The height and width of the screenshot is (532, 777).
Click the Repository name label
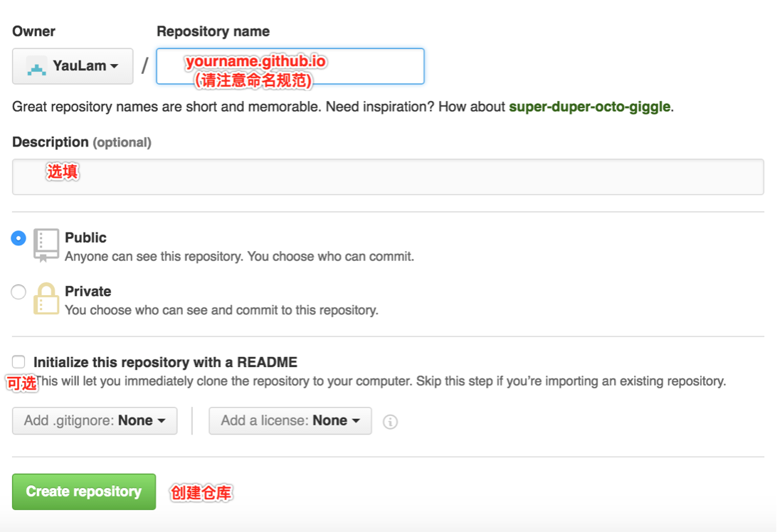point(213,31)
